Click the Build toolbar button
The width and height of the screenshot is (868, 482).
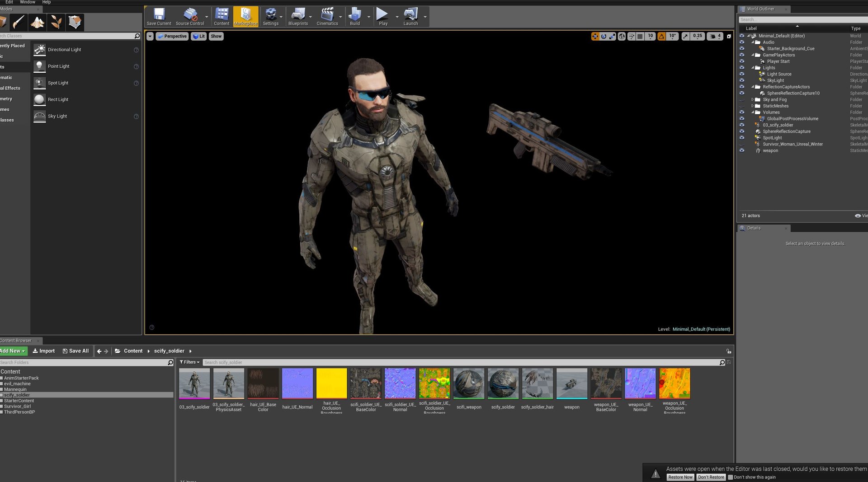[355, 17]
